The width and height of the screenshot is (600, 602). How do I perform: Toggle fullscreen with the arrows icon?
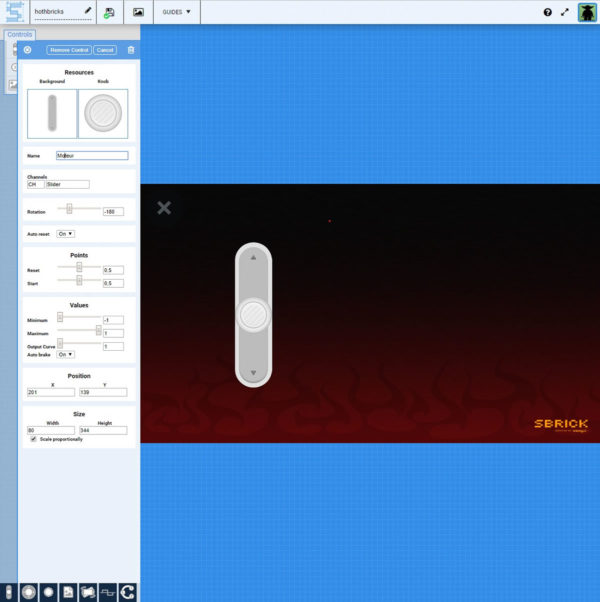[x=565, y=12]
